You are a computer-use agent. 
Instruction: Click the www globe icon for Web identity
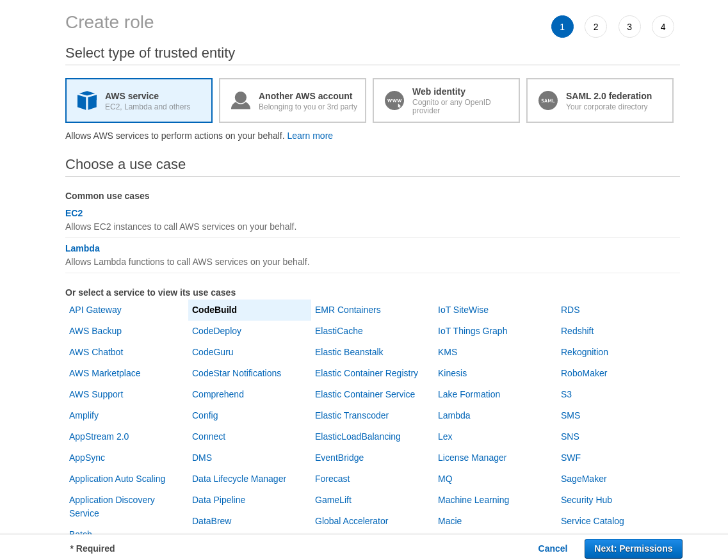click(394, 100)
